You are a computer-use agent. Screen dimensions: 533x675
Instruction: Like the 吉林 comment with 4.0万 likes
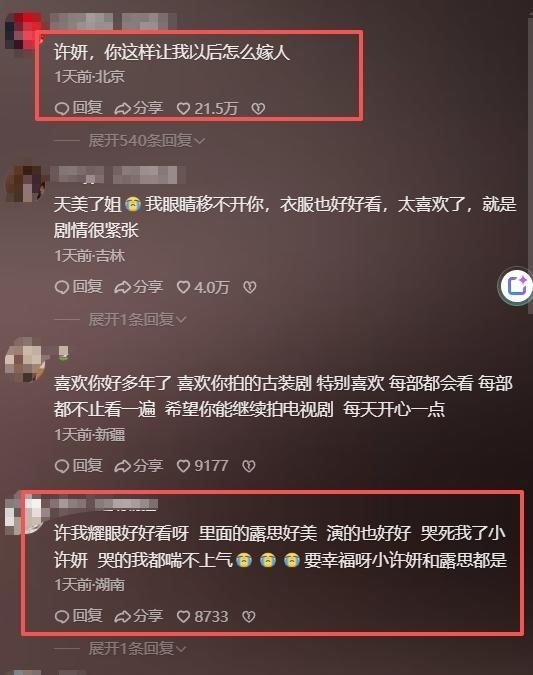tap(203, 287)
